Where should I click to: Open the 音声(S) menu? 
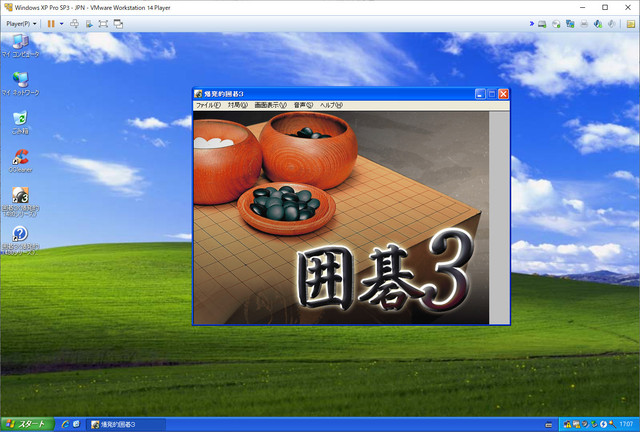point(303,105)
